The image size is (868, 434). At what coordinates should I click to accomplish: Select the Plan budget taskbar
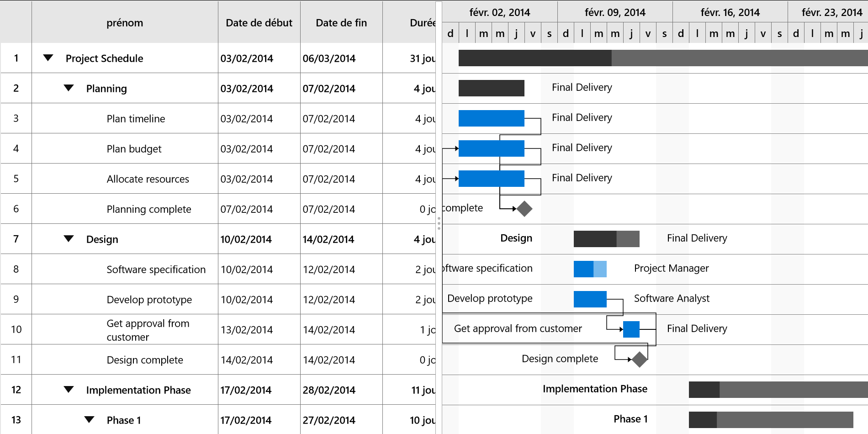(x=492, y=148)
